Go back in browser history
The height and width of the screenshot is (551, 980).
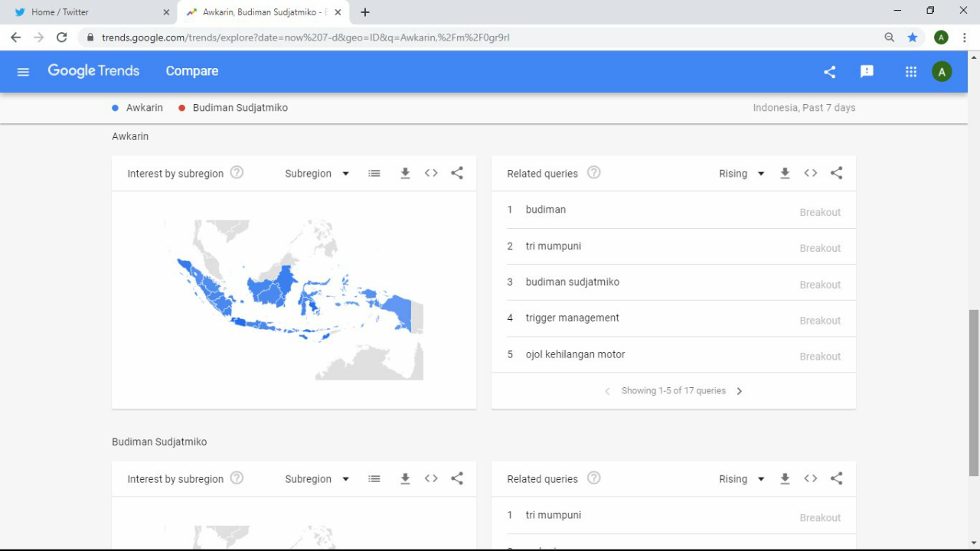point(15,37)
